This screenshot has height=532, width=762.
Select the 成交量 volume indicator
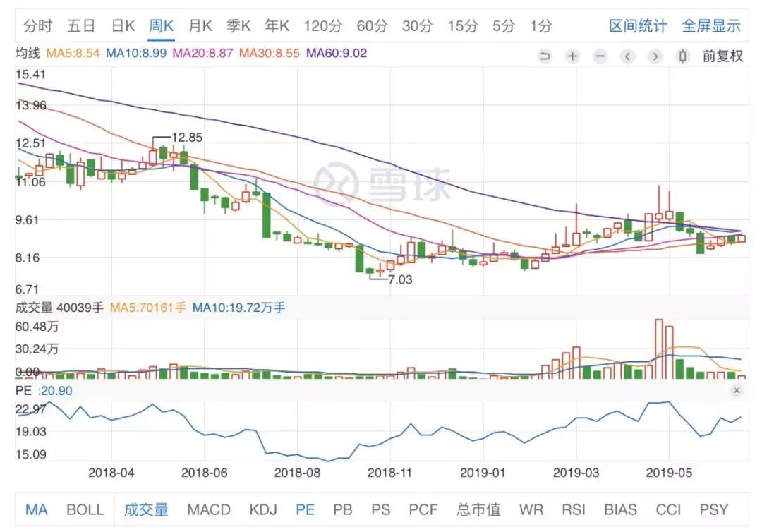pyautogui.click(x=146, y=509)
